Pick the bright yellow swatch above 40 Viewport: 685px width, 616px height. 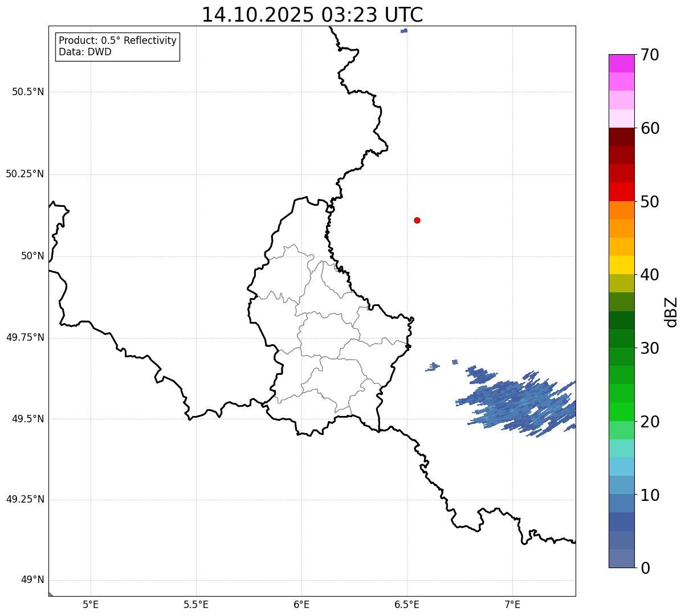pyautogui.click(x=621, y=265)
